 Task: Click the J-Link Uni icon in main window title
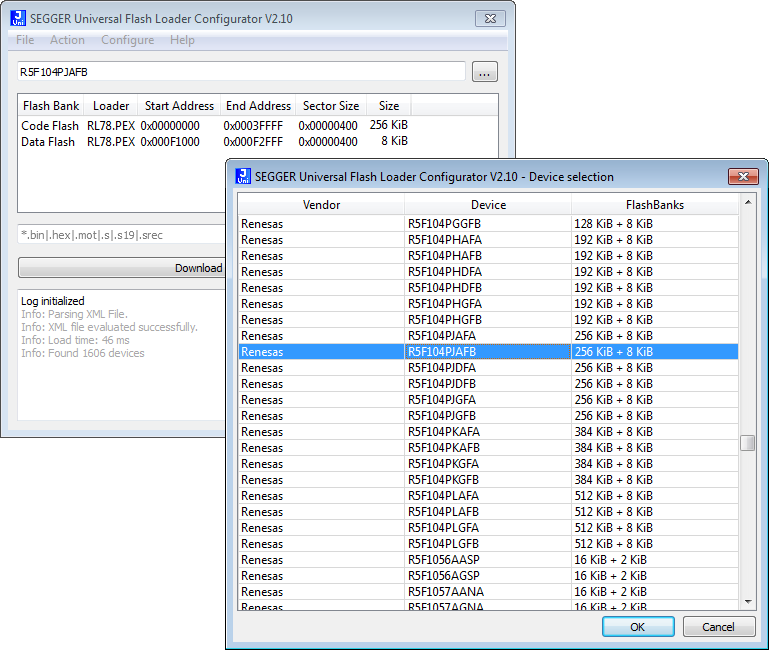click(x=18, y=18)
